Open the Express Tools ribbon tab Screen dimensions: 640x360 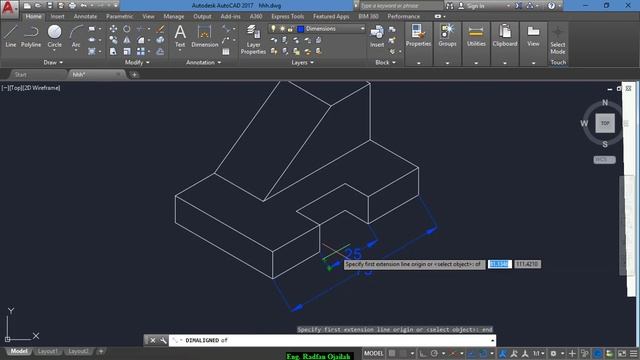coord(288,16)
